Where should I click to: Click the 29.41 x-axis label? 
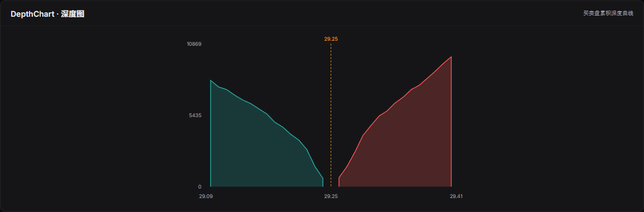click(x=456, y=196)
